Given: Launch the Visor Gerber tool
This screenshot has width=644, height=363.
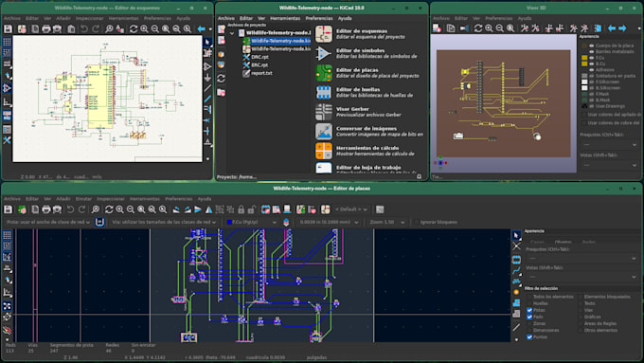Looking at the screenshot, I should (x=324, y=112).
